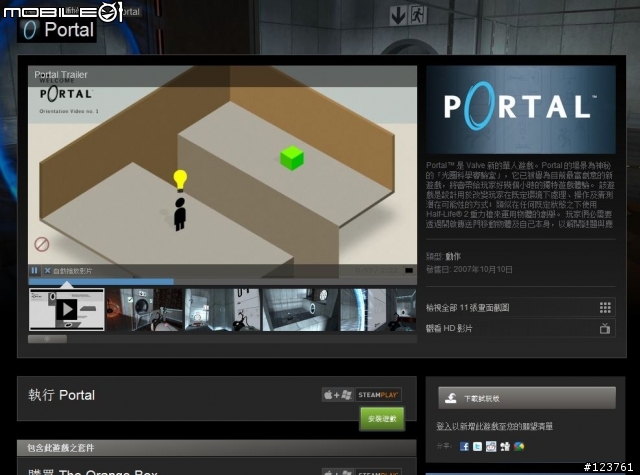This screenshot has width=640, height=475.
Task: Open the 動作 genre link
Action: 453,256
